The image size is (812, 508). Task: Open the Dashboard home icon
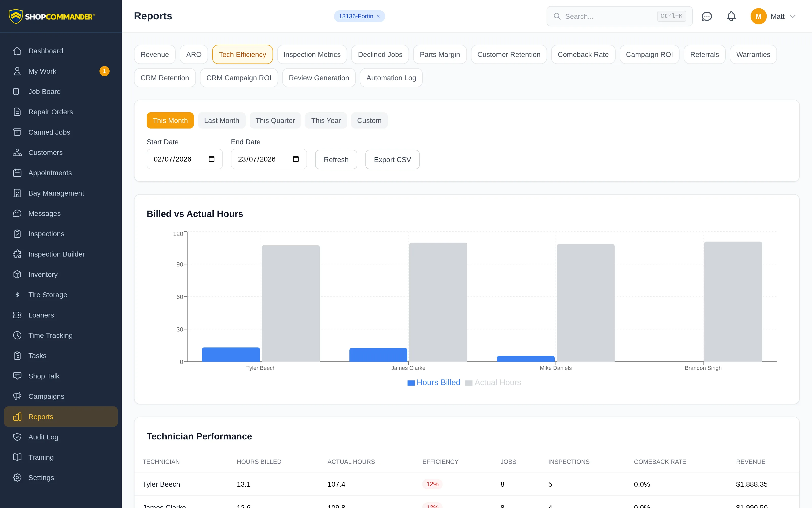tap(17, 51)
